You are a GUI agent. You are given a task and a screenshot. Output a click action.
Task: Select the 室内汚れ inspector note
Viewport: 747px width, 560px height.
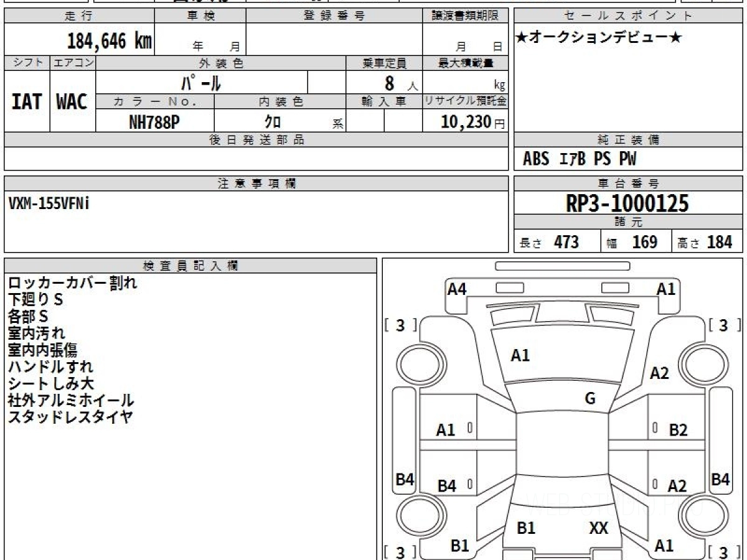(x=36, y=334)
